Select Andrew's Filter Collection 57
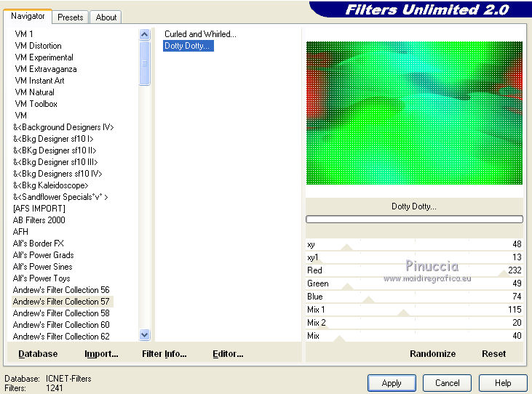Image resolution: width=532 pixels, height=394 pixels. [61, 302]
